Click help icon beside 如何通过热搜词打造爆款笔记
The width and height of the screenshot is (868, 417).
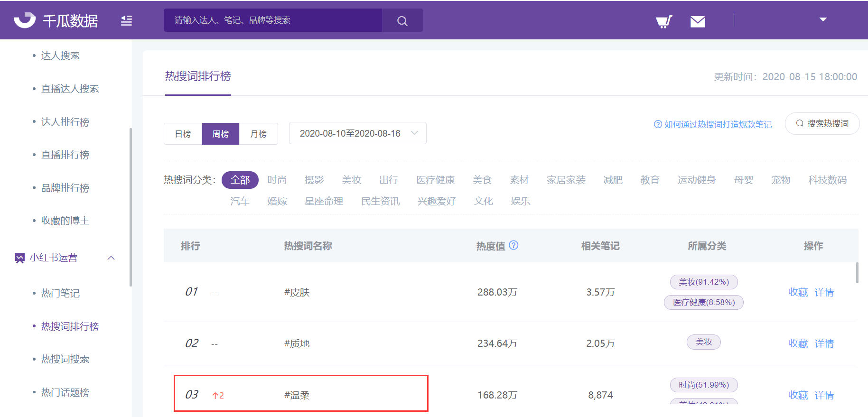(658, 124)
